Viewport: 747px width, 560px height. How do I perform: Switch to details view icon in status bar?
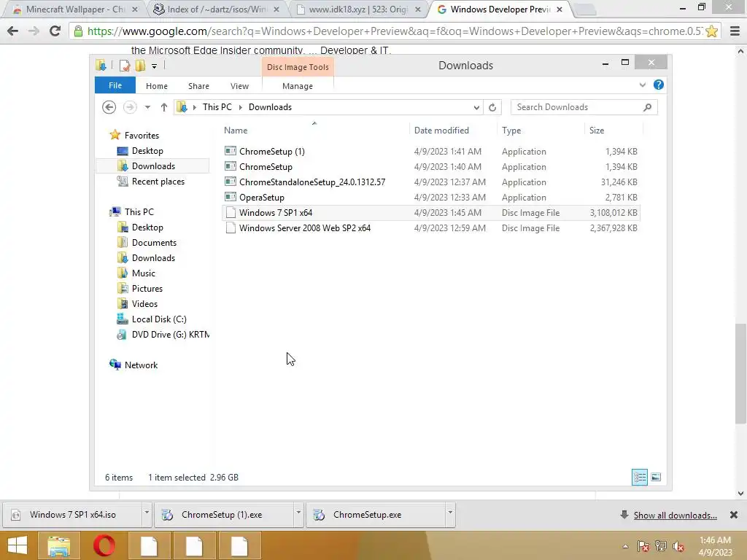coord(640,477)
